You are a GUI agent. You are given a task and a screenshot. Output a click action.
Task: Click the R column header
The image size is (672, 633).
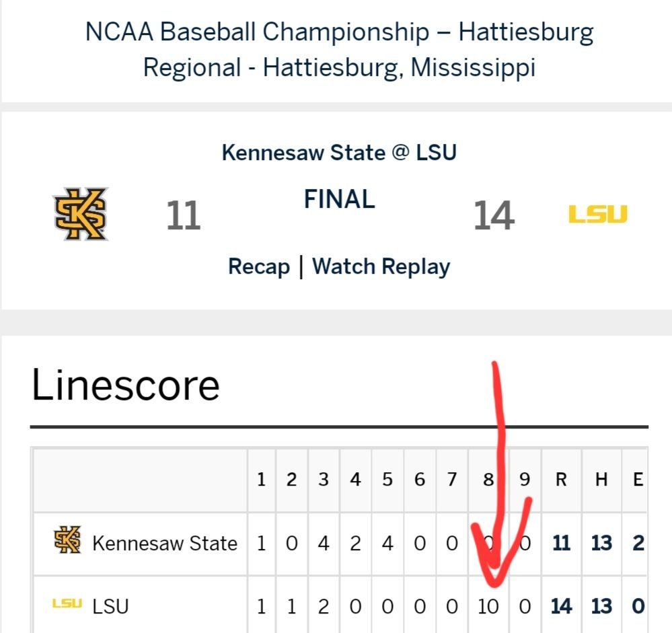point(561,479)
